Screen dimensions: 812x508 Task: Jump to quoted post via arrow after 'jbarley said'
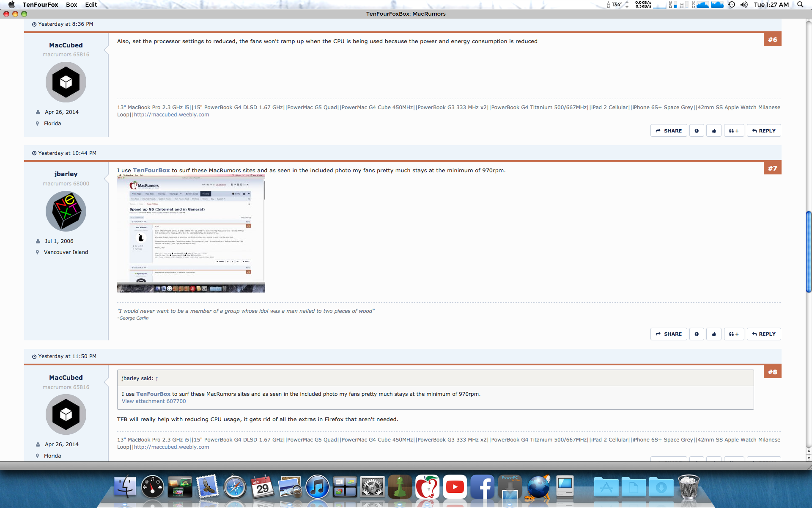pos(156,378)
